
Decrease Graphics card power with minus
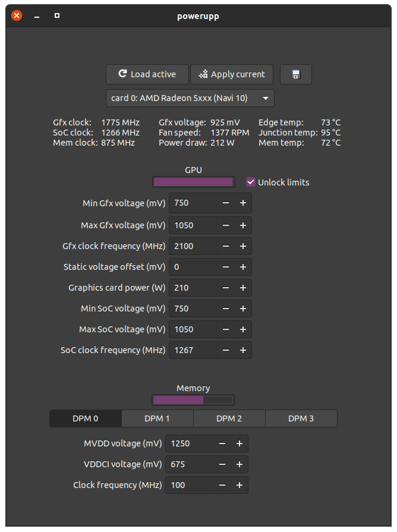click(226, 288)
